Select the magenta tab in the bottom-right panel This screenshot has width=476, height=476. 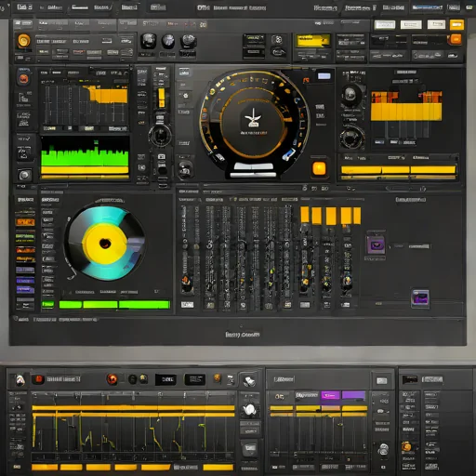point(330,395)
